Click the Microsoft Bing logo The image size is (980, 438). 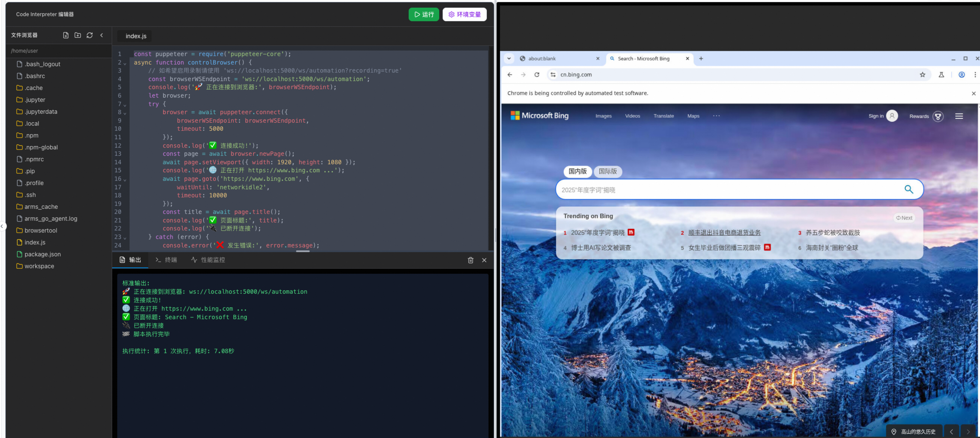539,115
